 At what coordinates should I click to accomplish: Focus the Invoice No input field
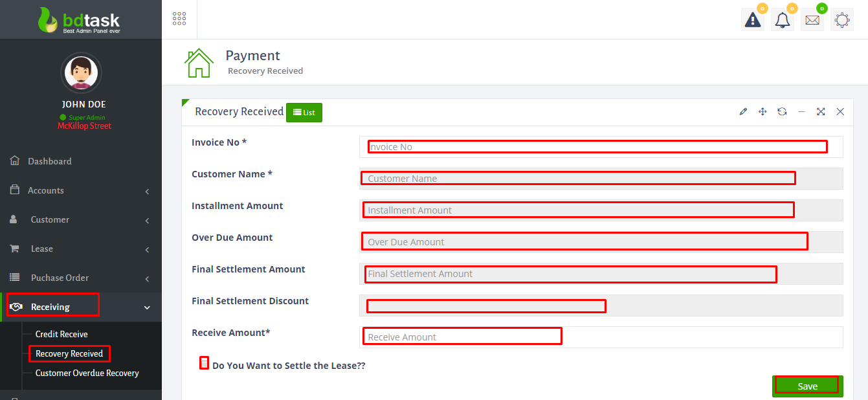click(x=601, y=147)
